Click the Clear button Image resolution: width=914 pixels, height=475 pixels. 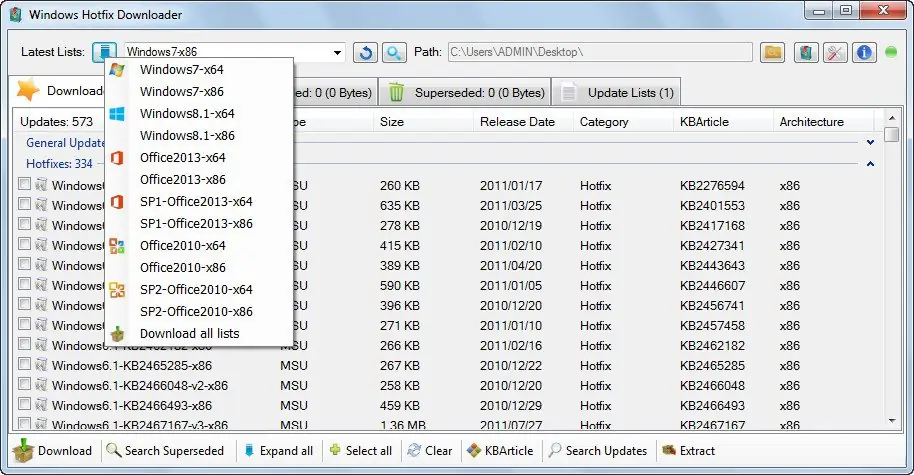point(430,451)
